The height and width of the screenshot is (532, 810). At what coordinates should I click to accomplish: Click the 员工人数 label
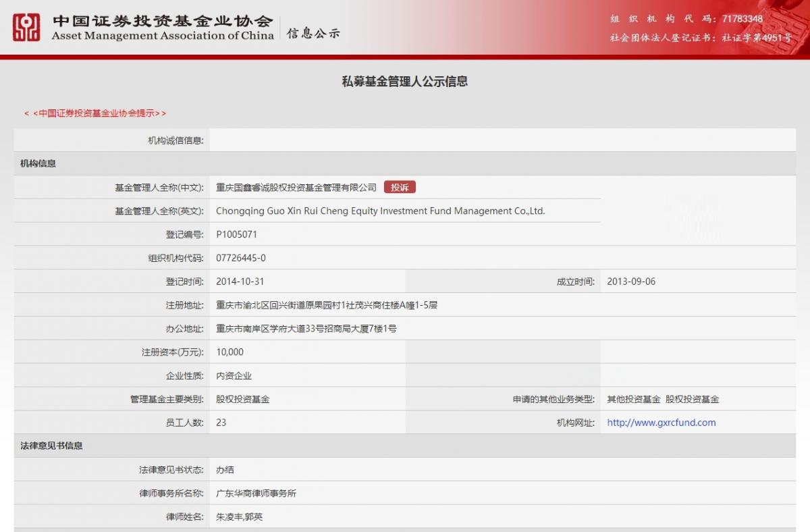pyautogui.click(x=185, y=423)
